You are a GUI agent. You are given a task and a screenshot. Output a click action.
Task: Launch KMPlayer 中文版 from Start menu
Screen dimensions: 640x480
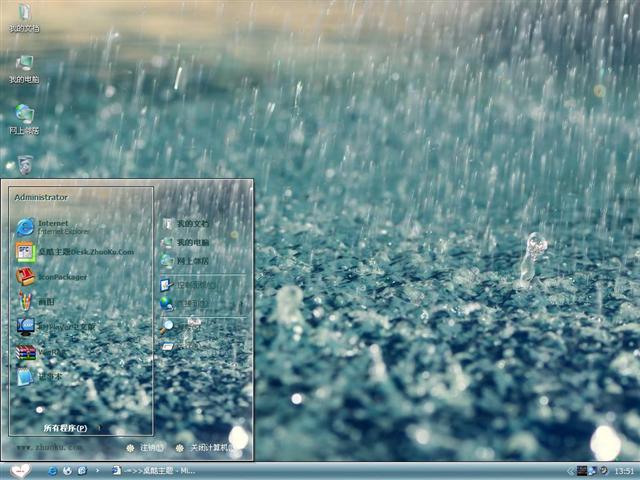point(56,327)
